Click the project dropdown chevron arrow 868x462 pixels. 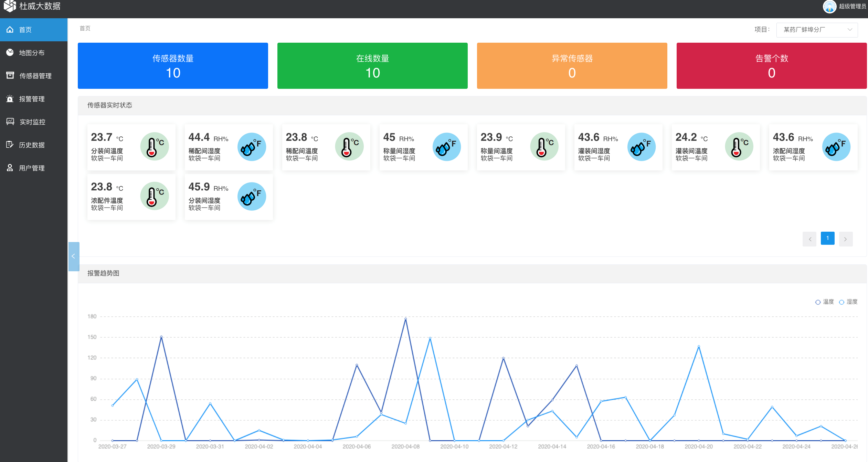(850, 30)
